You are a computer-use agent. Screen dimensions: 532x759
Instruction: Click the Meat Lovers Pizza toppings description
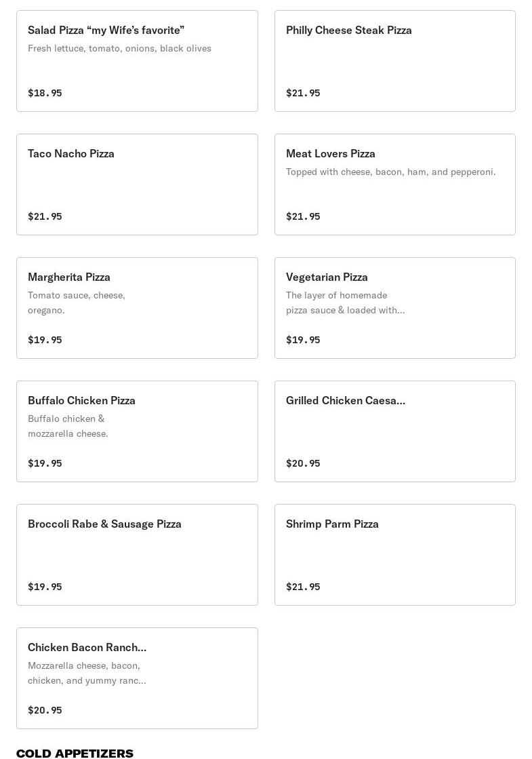point(390,172)
